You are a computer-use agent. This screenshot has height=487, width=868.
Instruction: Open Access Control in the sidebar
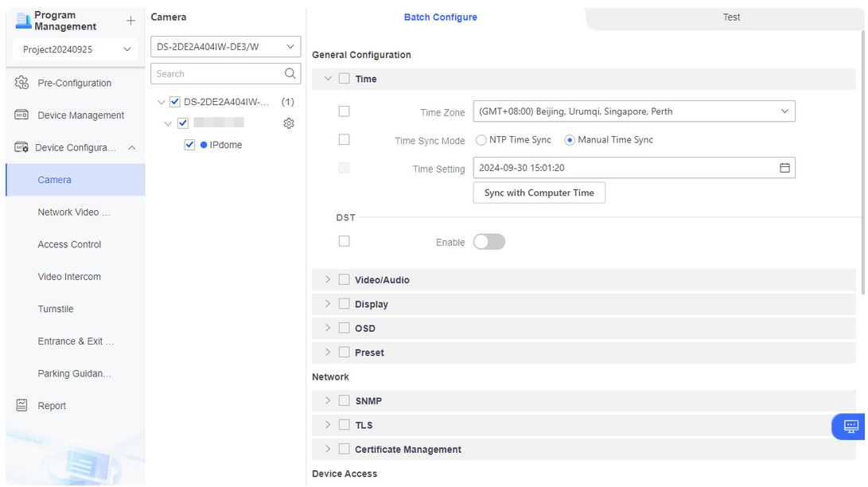[x=69, y=244]
